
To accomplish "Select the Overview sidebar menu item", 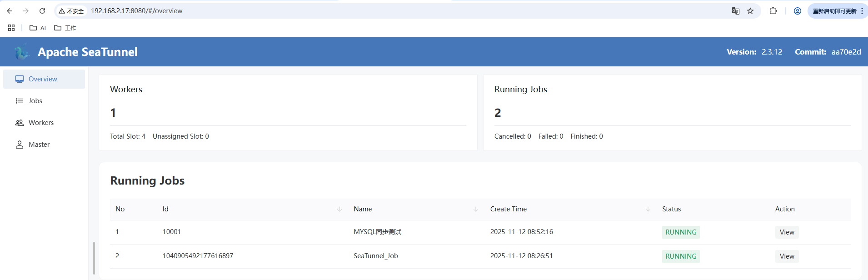I will point(44,79).
